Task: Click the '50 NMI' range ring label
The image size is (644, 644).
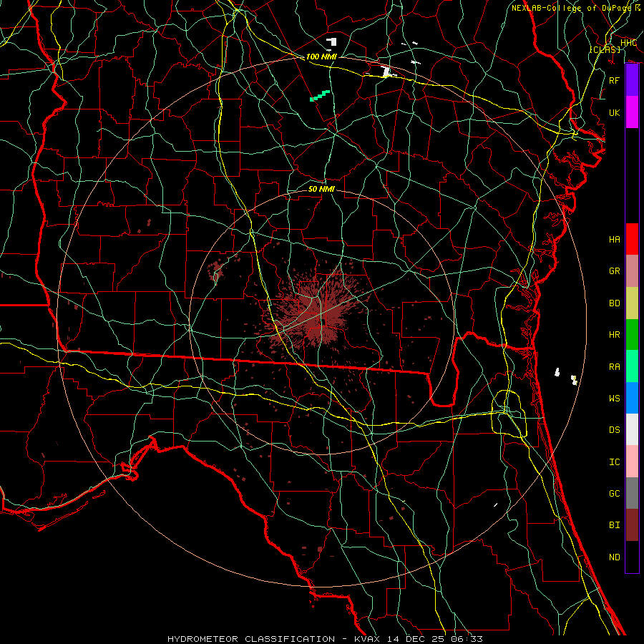Action: (321, 189)
